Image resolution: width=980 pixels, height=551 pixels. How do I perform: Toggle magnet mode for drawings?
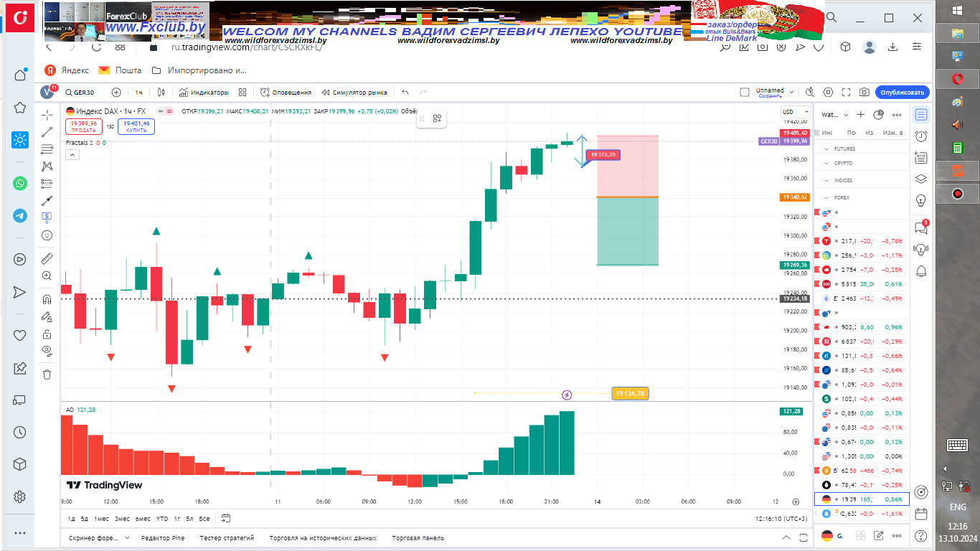tap(47, 299)
